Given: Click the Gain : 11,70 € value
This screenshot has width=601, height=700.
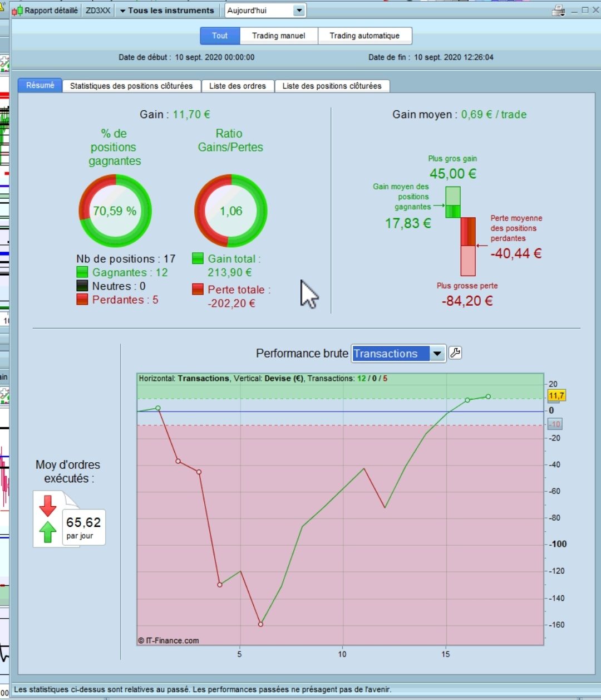Looking at the screenshot, I should (x=175, y=114).
